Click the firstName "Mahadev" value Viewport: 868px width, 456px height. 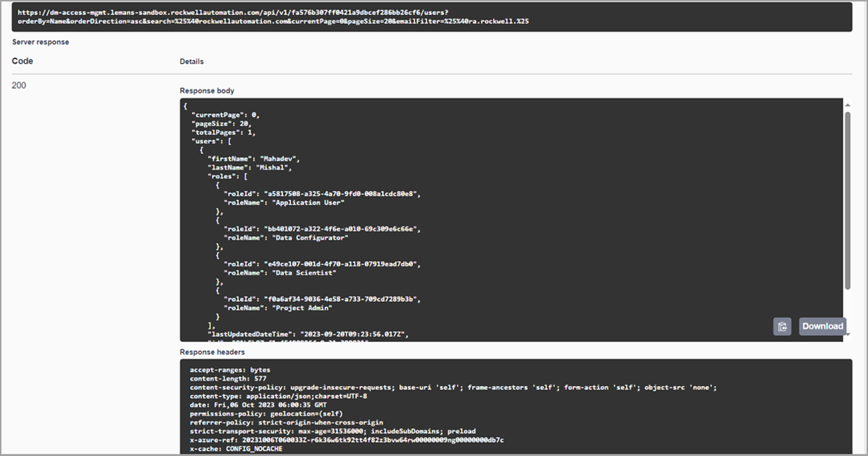[x=279, y=159]
